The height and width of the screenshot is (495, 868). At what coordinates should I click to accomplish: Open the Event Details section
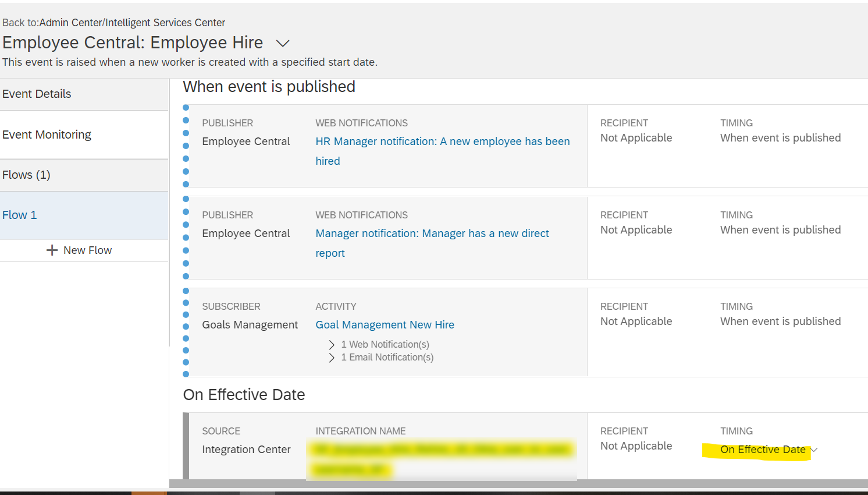coord(84,94)
